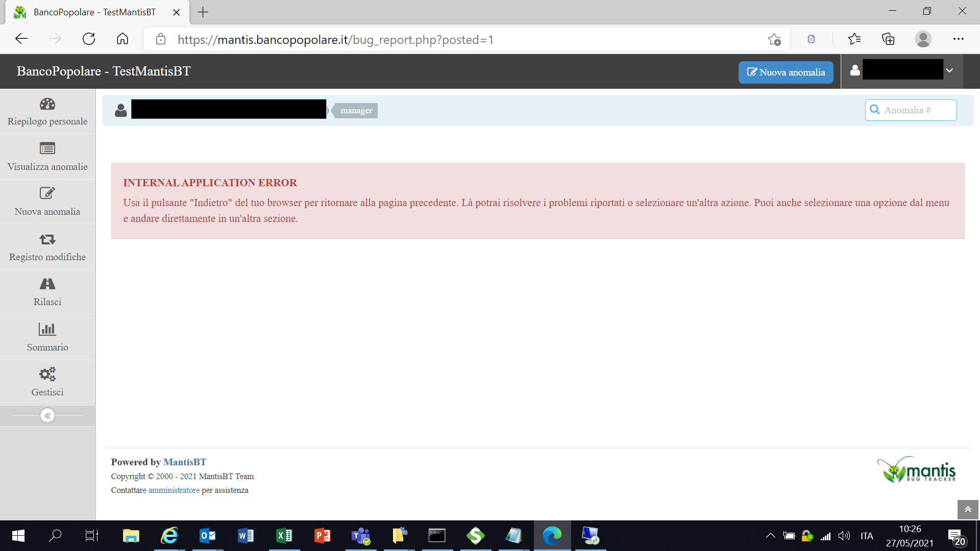Image resolution: width=980 pixels, height=551 pixels.
Task: Follow the amministratore link
Action: tap(174, 490)
